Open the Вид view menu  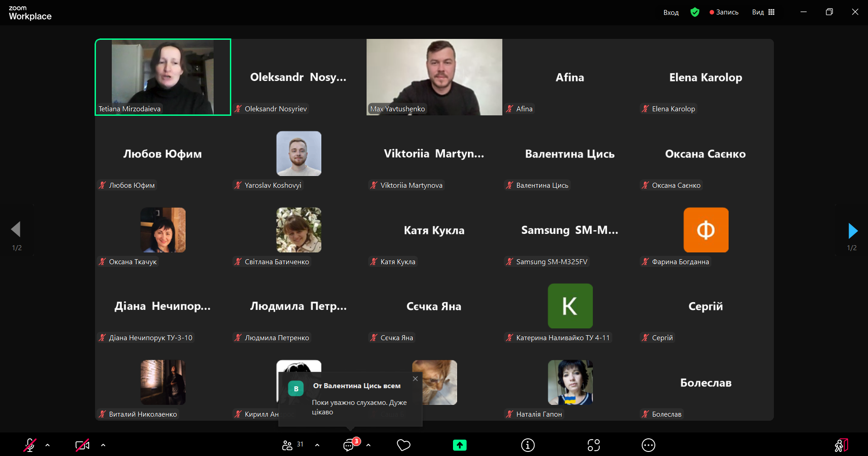[x=763, y=12]
